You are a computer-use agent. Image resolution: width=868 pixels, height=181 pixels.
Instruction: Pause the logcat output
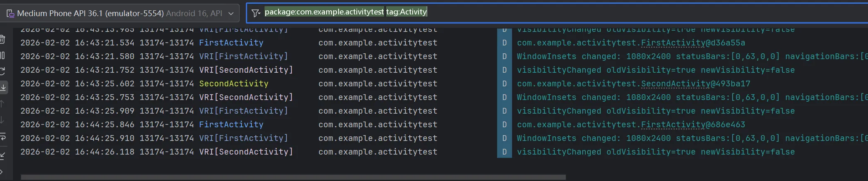(2, 55)
